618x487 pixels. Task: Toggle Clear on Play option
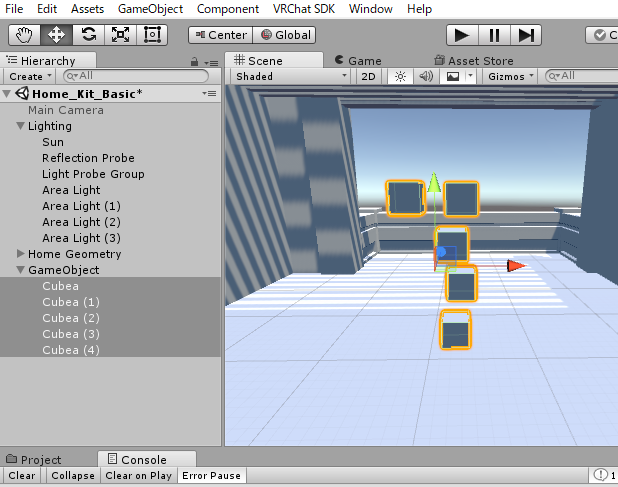pos(139,476)
